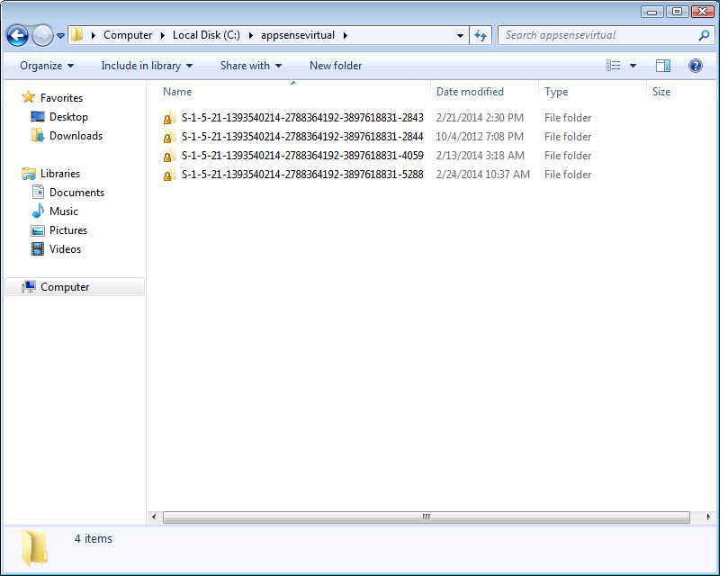
Task: Expand view options dropdown arrow
Action: pos(633,66)
